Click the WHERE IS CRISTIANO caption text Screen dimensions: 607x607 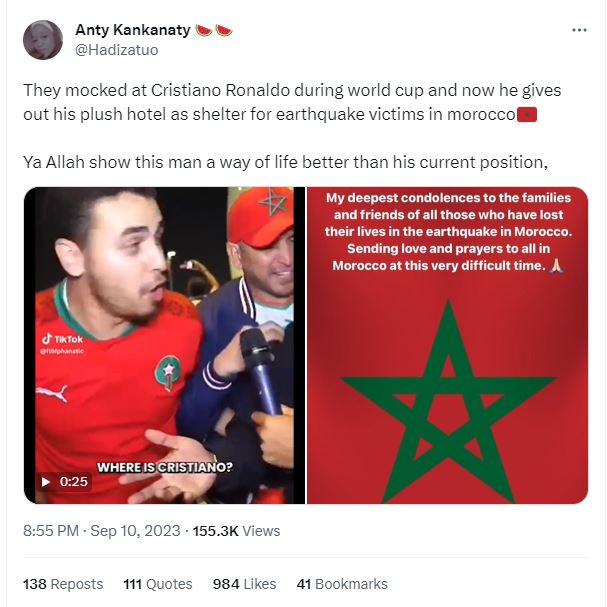(165, 467)
